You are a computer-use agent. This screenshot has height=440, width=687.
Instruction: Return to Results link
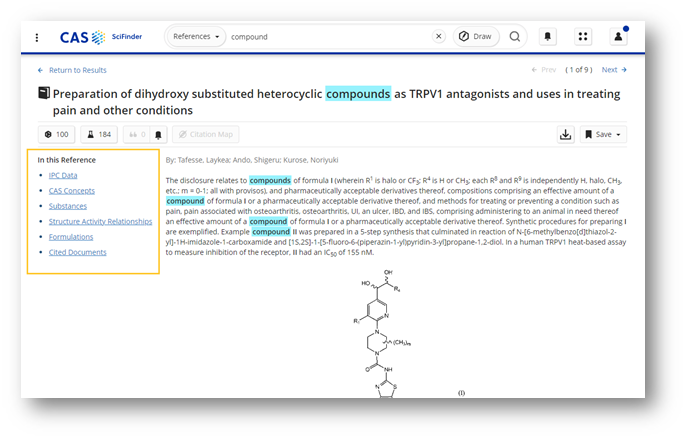(72, 70)
